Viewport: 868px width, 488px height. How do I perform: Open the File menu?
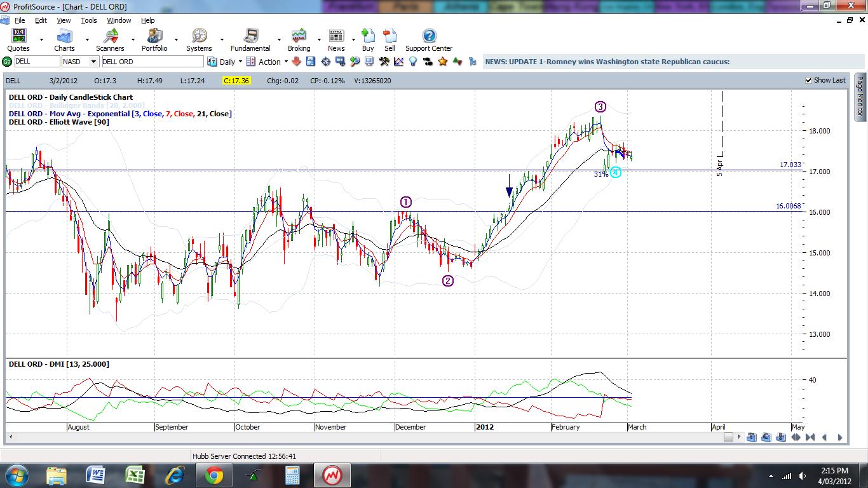click(x=20, y=20)
